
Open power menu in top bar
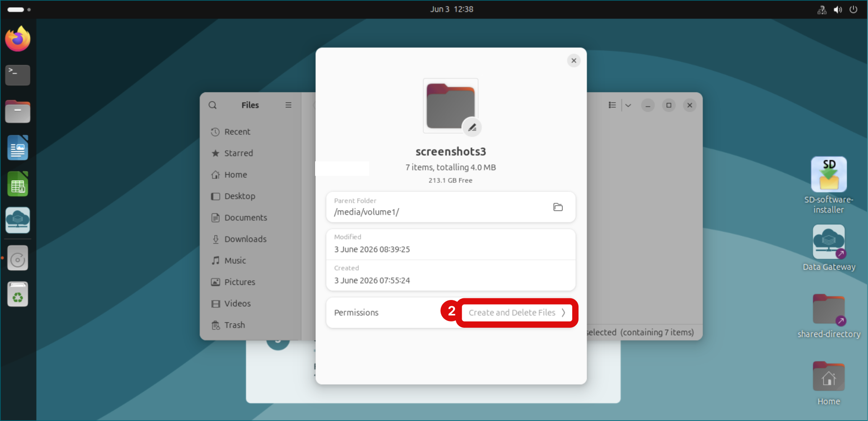853,9
